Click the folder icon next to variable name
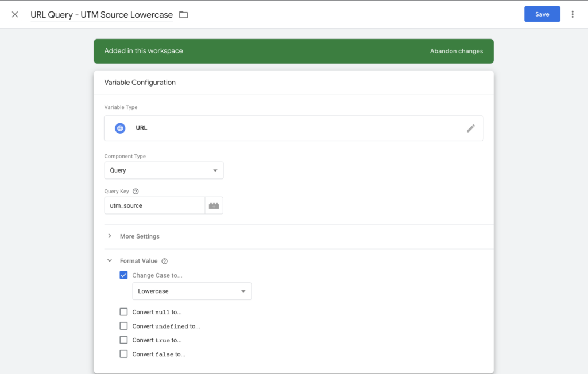The width and height of the screenshot is (588, 374). (183, 14)
